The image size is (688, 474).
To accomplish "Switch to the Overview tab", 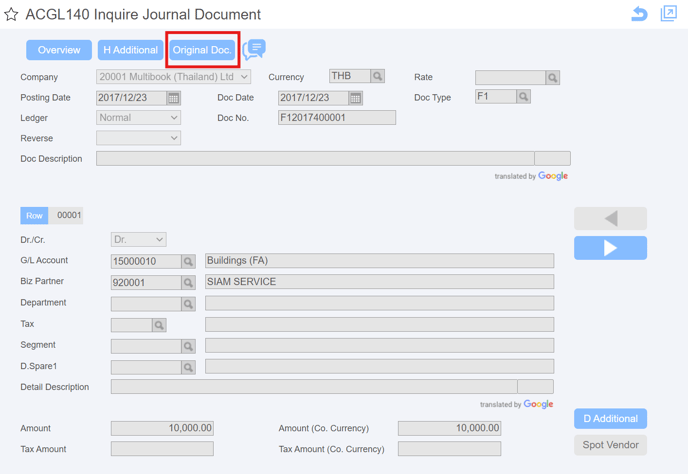I will (x=59, y=50).
